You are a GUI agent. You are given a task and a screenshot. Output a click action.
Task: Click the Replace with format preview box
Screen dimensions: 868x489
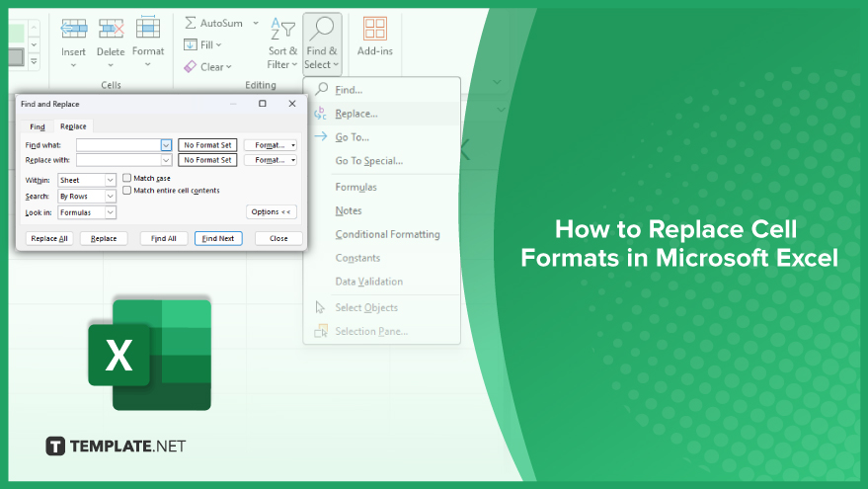(207, 160)
